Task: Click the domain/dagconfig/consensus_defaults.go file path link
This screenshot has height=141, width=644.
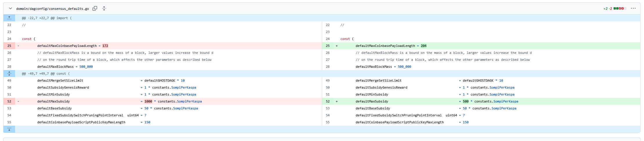Action: 52,9
